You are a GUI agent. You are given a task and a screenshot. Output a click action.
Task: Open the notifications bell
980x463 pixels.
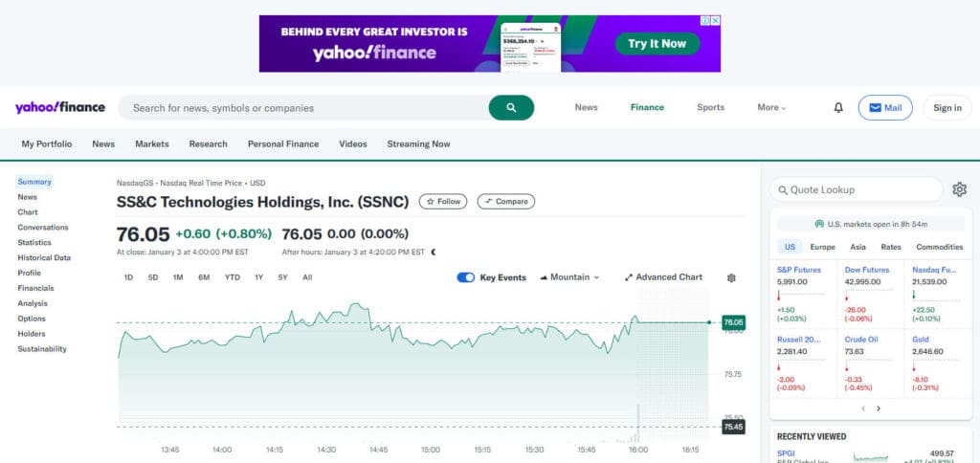[838, 107]
